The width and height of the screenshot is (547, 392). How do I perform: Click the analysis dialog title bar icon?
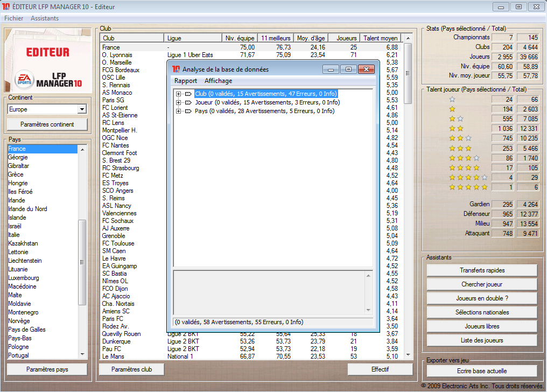pyautogui.click(x=176, y=69)
